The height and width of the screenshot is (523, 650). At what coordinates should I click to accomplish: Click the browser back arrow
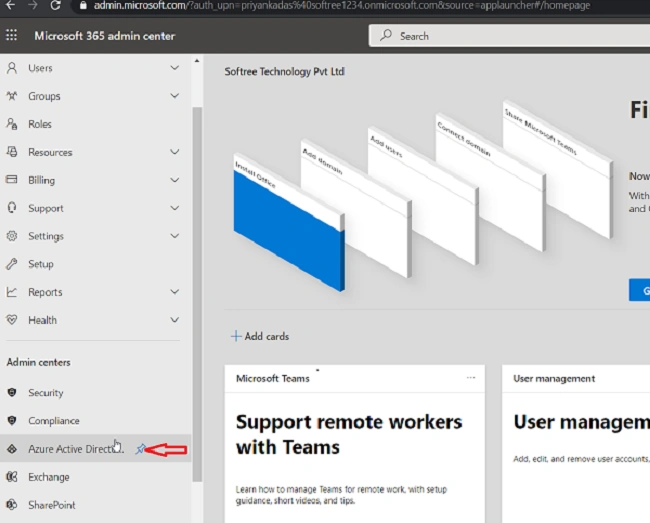[x=10, y=5]
